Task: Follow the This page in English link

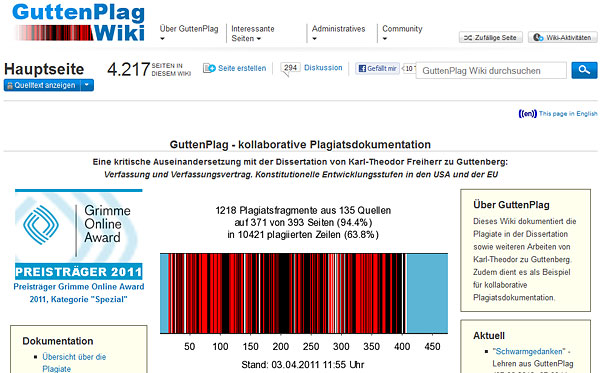Action: pos(568,114)
